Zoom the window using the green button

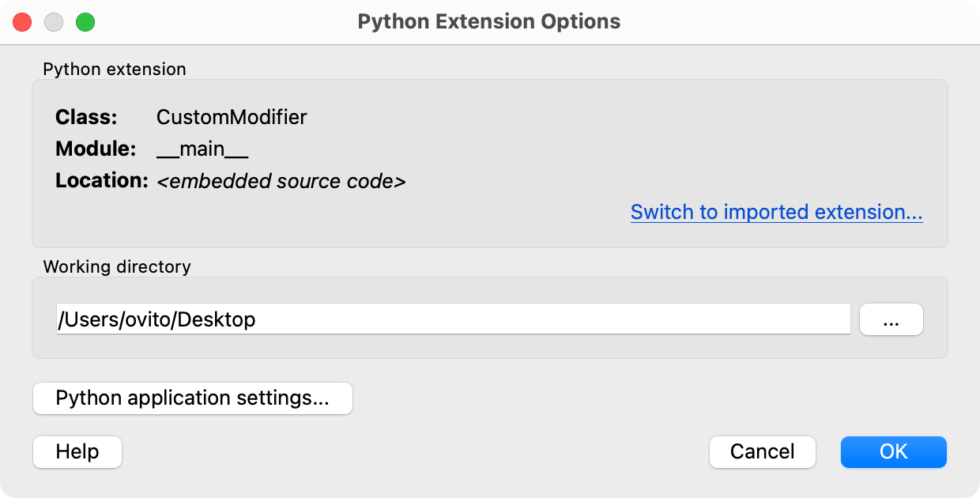coord(85,22)
